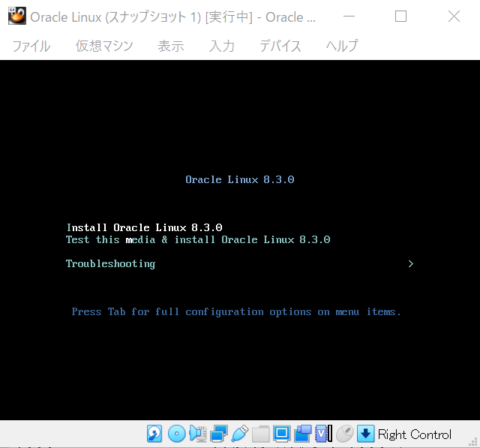Click the CPU virtualization status icon
The image size is (480, 448).
[x=323, y=434]
